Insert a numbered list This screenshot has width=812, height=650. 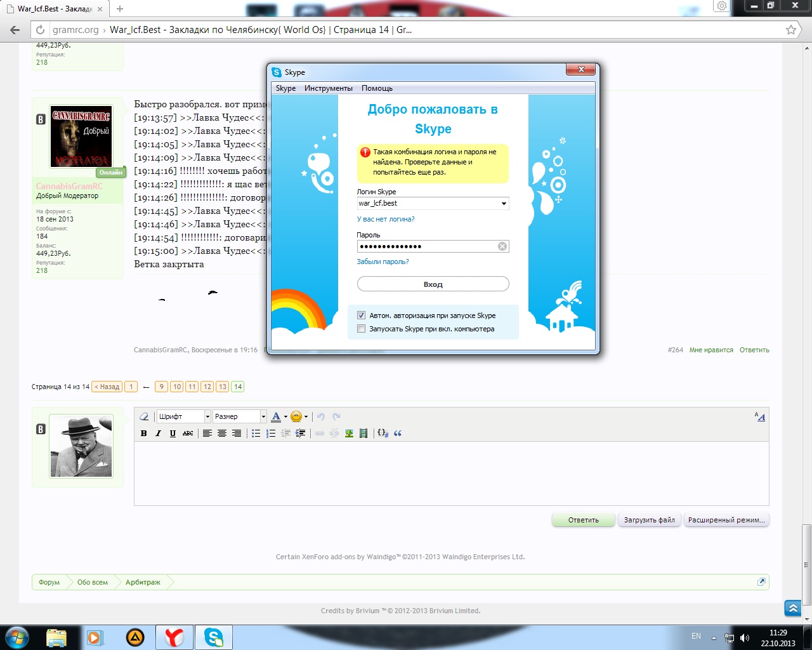(x=271, y=434)
